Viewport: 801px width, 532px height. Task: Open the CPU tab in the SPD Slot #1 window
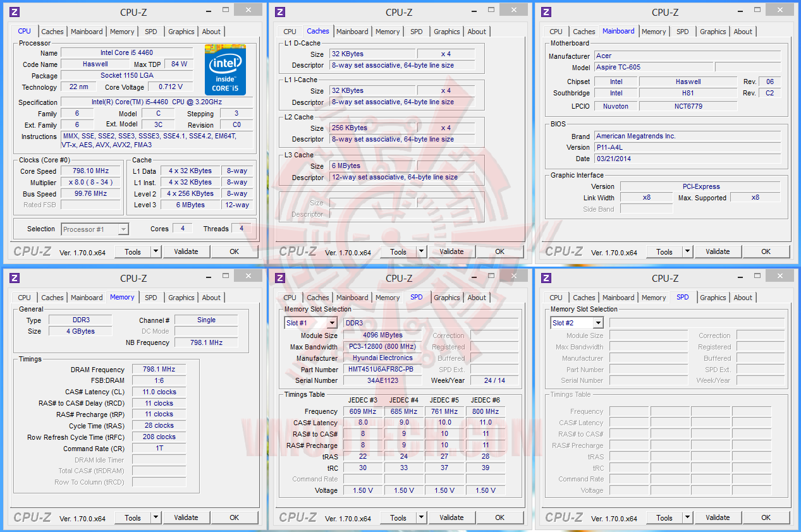pos(290,298)
